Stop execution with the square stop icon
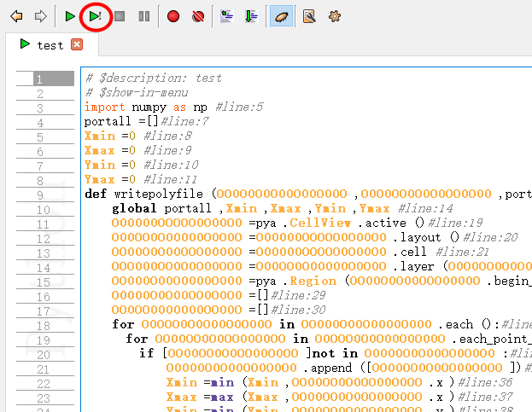Viewport: 532px width, 412px height. (120, 16)
